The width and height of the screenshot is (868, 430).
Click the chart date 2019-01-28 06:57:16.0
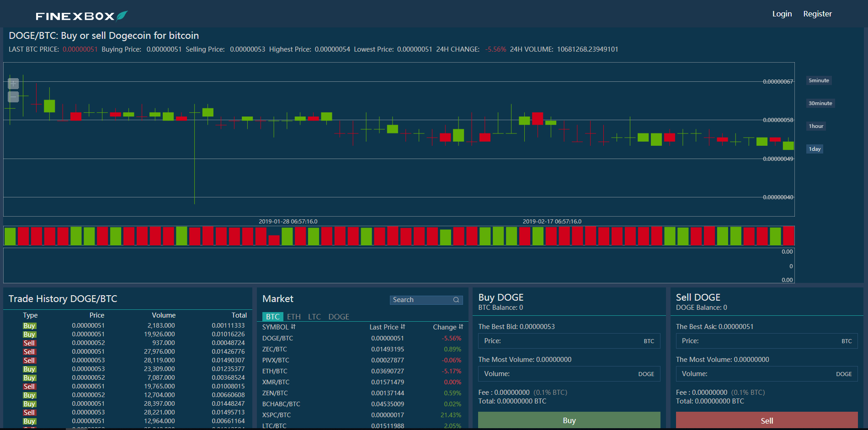[x=288, y=222]
